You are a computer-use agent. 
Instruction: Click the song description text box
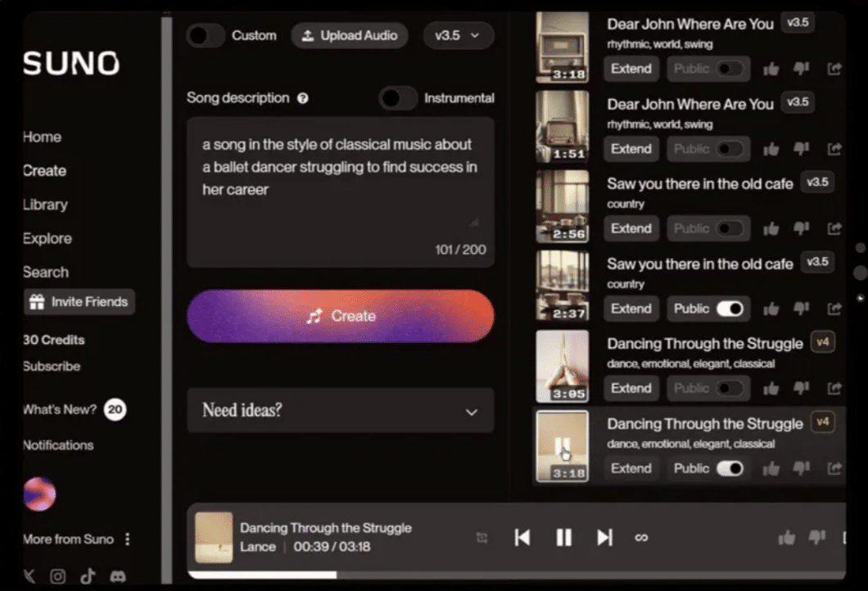(x=341, y=192)
